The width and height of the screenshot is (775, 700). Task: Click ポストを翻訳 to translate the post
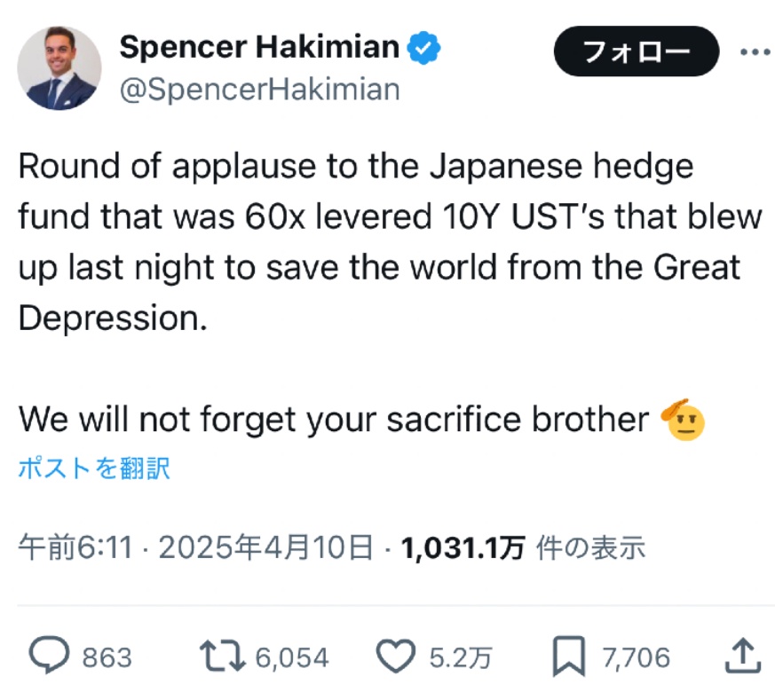[94, 468]
